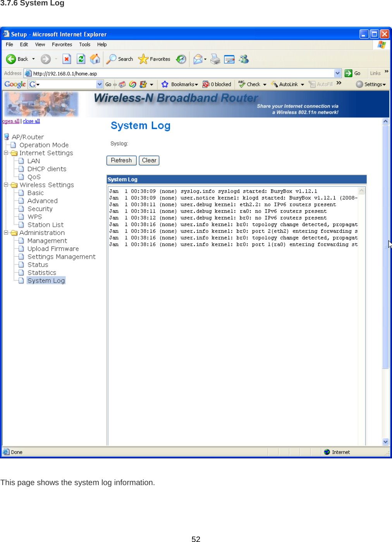The width and height of the screenshot is (392, 542).
Task: Click the Home icon in the toolbar
Action: click(x=95, y=59)
